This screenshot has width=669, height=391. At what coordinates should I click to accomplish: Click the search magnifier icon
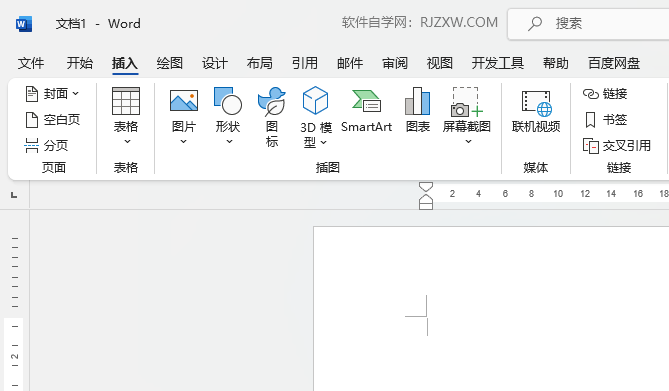point(535,23)
